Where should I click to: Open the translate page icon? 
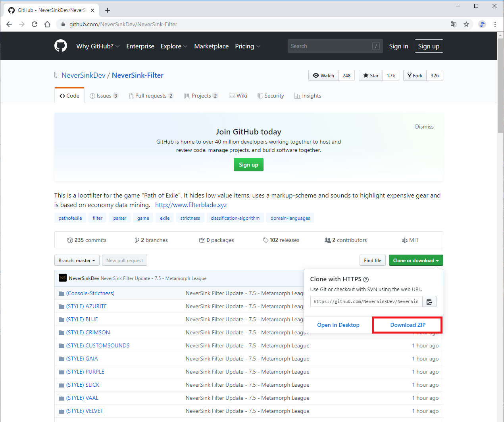[454, 24]
